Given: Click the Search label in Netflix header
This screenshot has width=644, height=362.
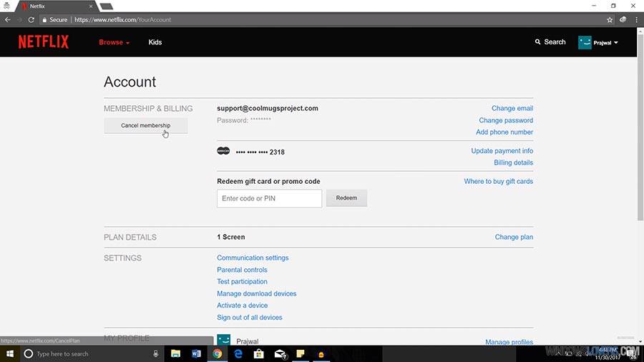Looking at the screenshot, I should pyautogui.click(x=555, y=42).
